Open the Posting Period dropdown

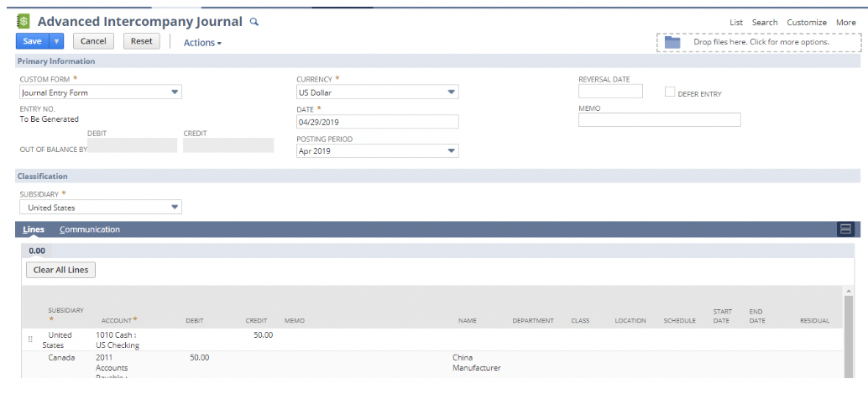point(451,151)
